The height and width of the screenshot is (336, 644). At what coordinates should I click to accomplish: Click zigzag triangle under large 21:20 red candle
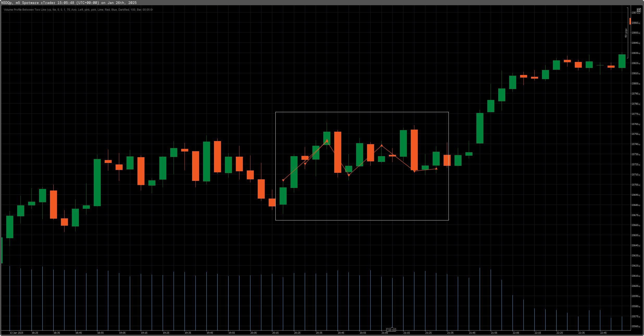[x=414, y=171]
